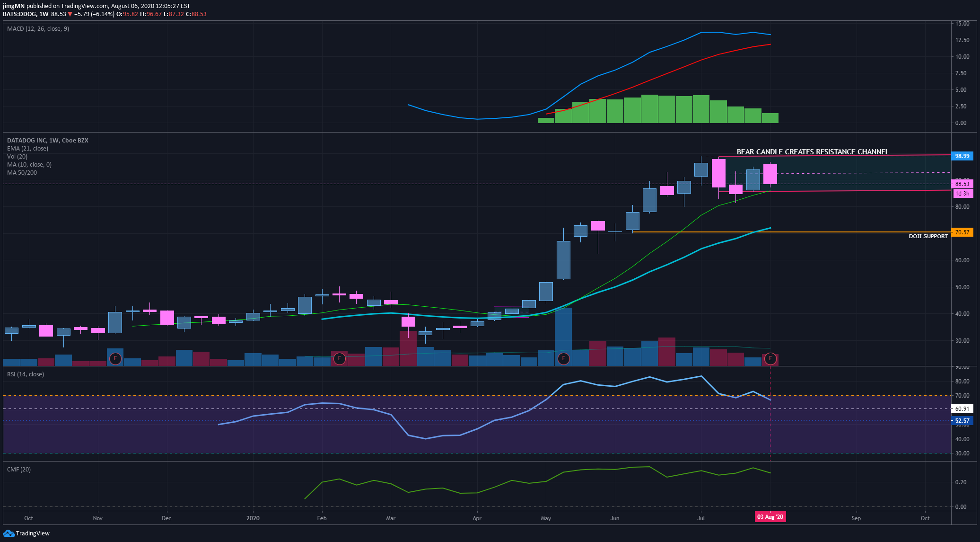This screenshot has width=980, height=542.
Task: Click the 'DATADOG INC, 1W, Cboe BZX' title
Action: 47,141
